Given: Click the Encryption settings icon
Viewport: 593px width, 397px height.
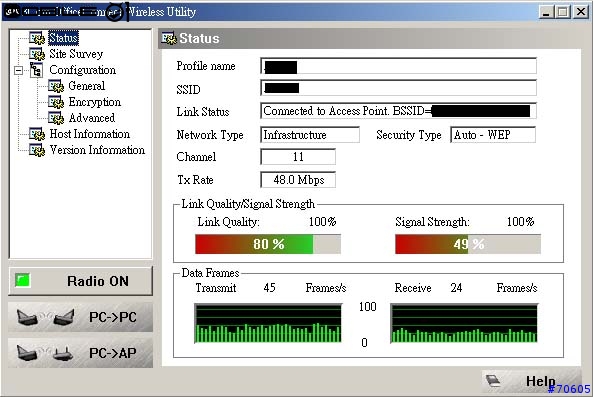Looking at the screenshot, I should point(56,102).
